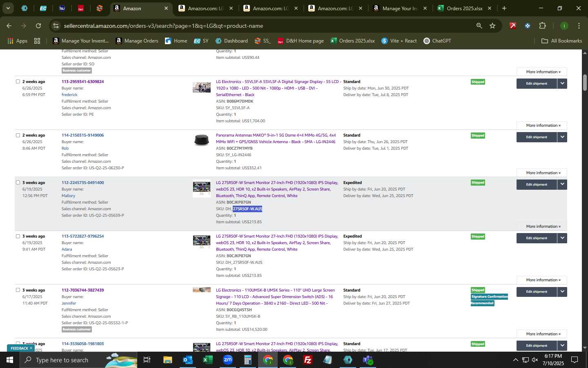This screenshot has height=368, width=588.
Task: Select checkbox for order 113-5722827-9796254
Action: pyautogui.click(x=18, y=236)
